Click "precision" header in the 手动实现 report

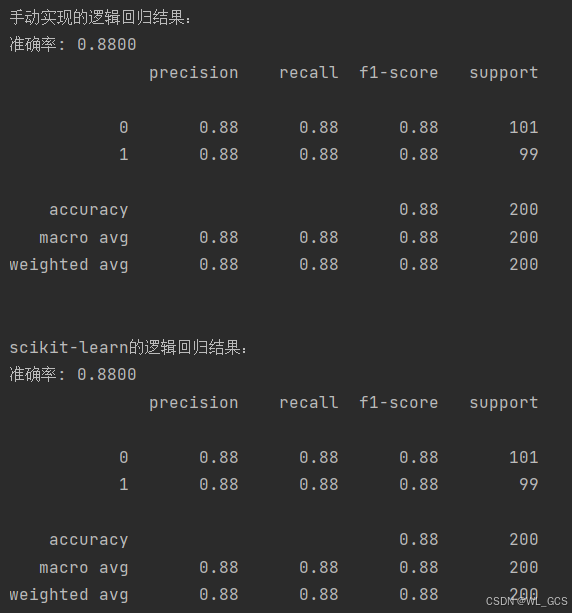pyautogui.click(x=194, y=73)
